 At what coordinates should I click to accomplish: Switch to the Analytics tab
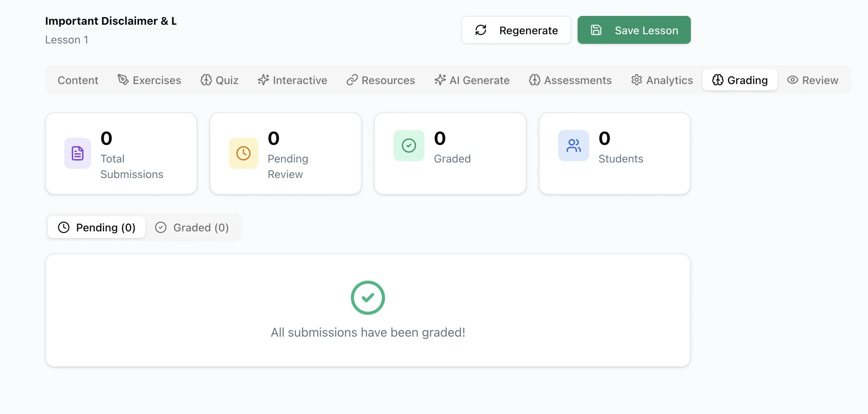662,80
